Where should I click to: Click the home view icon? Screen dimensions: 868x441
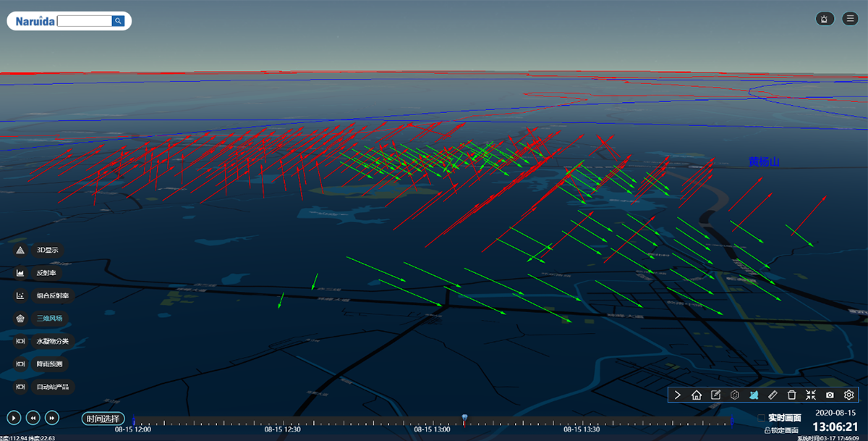(x=697, y=395)
